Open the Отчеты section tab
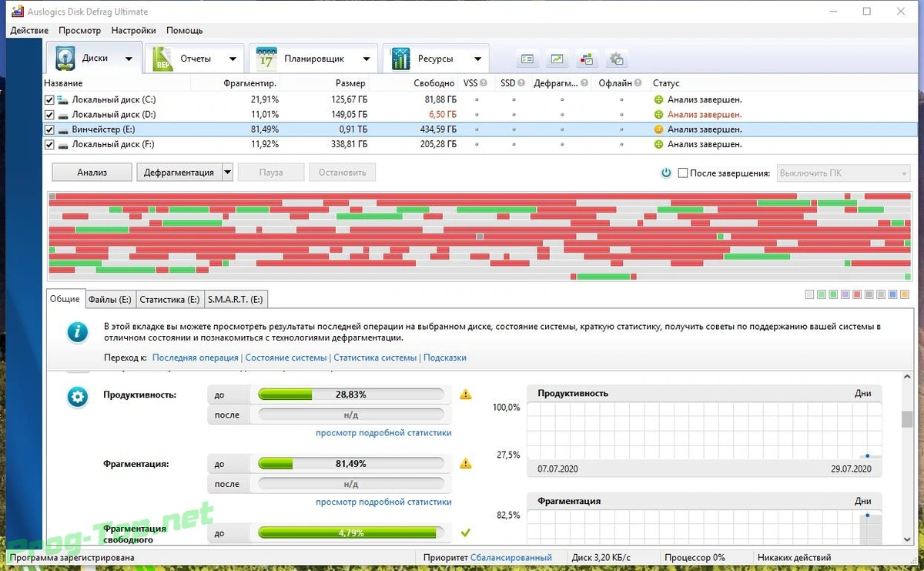 [x=196, y=59]
